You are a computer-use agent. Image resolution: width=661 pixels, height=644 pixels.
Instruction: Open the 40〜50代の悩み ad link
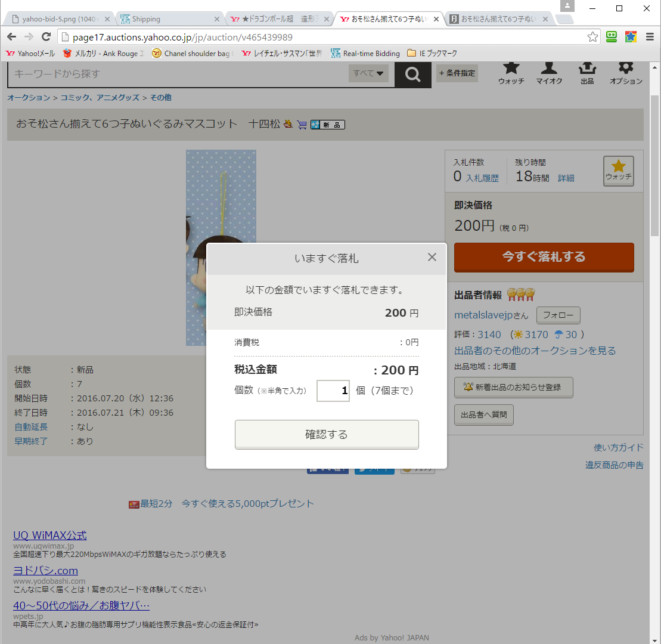click(82, 606)
